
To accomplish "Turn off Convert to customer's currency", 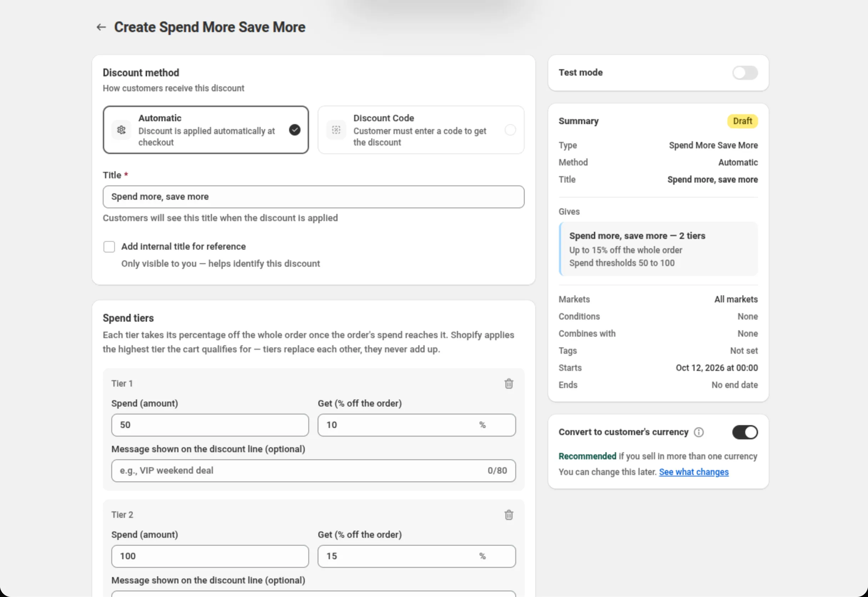I will click(745, 432).
